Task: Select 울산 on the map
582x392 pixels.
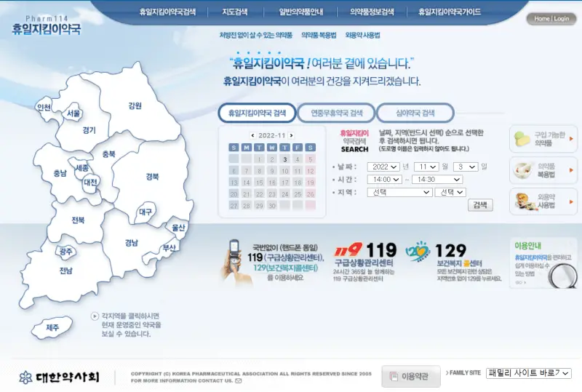Action: tap(178, 228)
